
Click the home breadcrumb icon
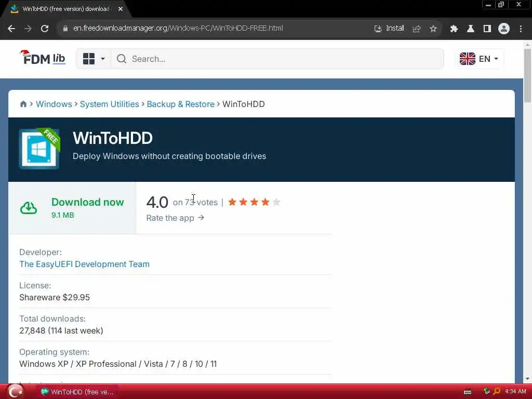23,104
